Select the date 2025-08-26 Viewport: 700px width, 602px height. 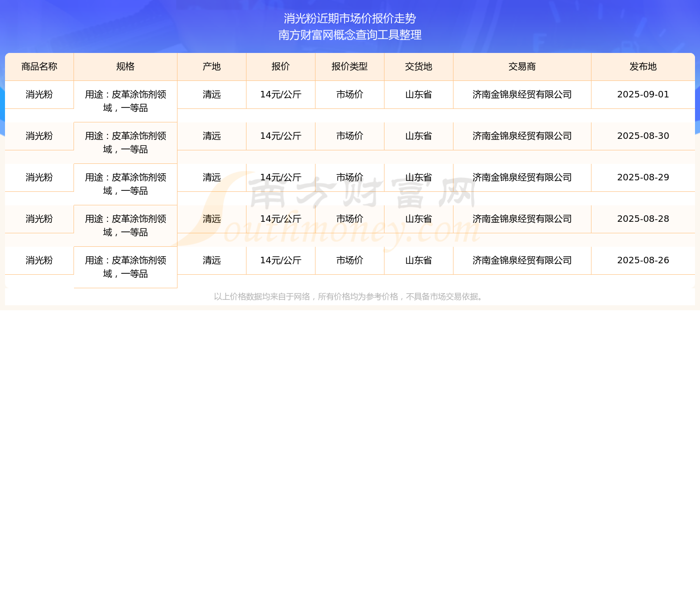[643, 260]
